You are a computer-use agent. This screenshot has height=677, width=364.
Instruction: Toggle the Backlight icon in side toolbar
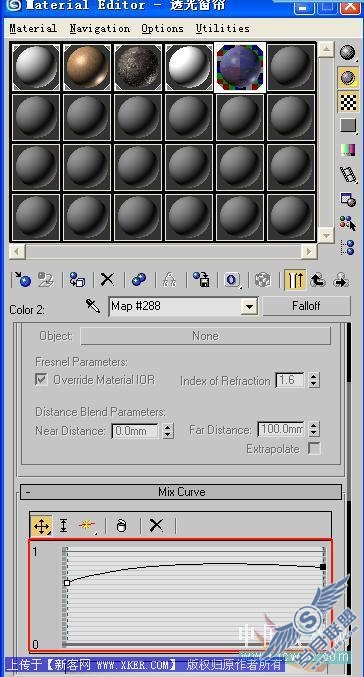coord(347,78)
